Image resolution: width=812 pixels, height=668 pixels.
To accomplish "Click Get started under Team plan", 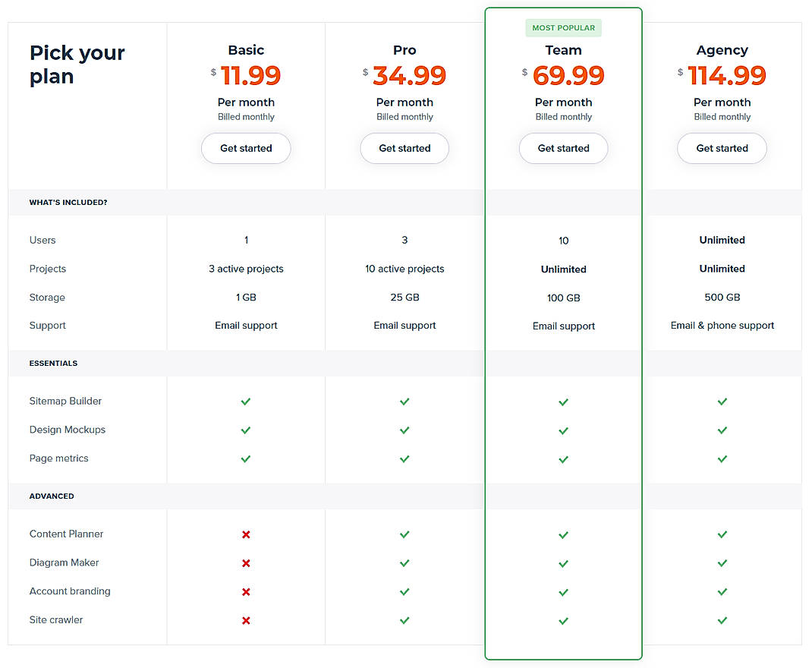I will [x=563, y=148].
